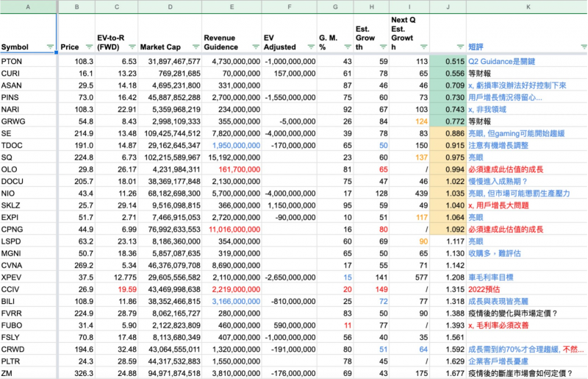Viewport: 588px width, 379px height.
Task: Select the PTON symbol cell
Action: (x=28, y=61)
